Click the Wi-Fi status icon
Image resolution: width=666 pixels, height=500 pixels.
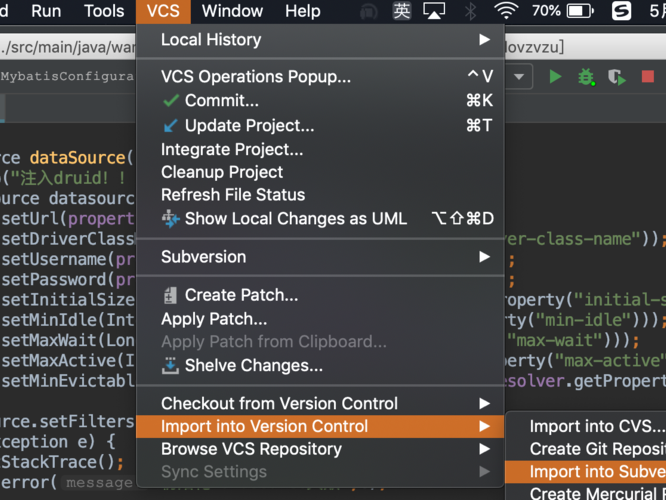coord(505,11)
